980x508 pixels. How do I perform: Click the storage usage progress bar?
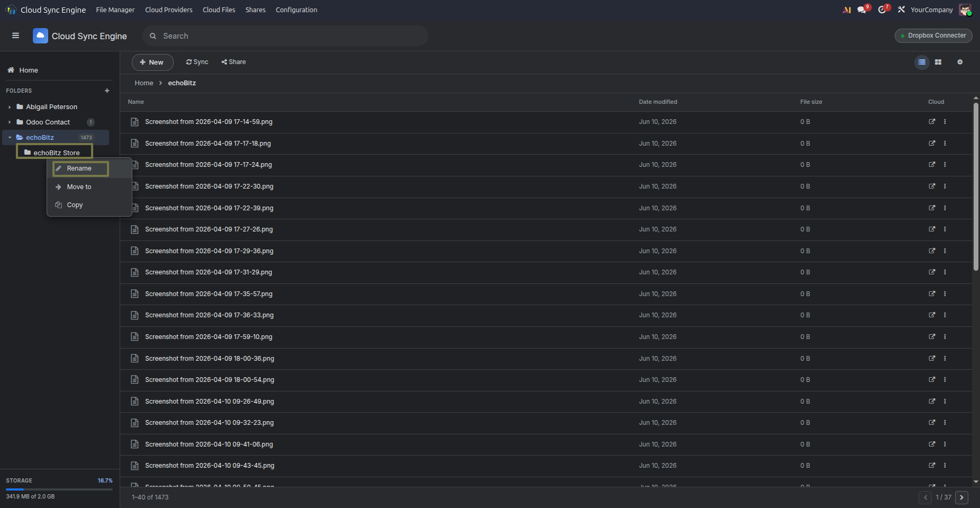coord(59,489)
